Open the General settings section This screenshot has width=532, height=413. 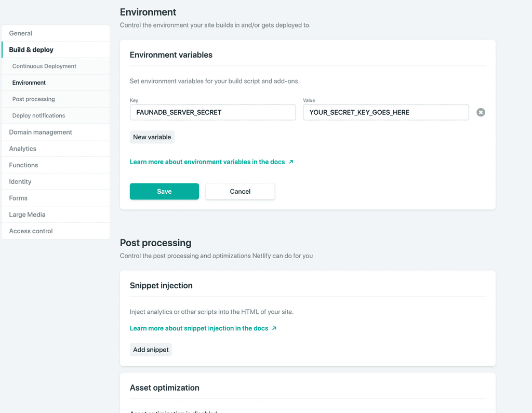point(20,33)
